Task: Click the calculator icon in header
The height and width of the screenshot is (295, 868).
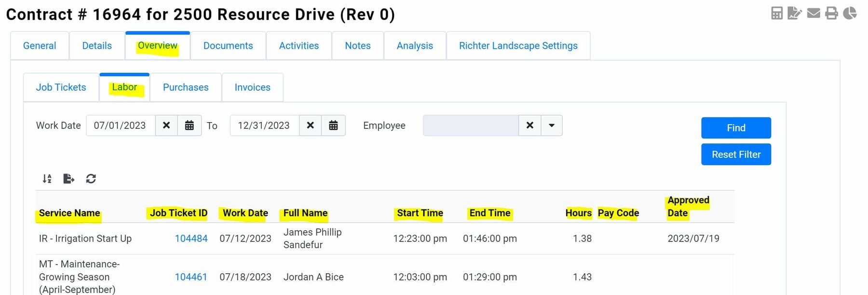Action: tap(776, 13)
